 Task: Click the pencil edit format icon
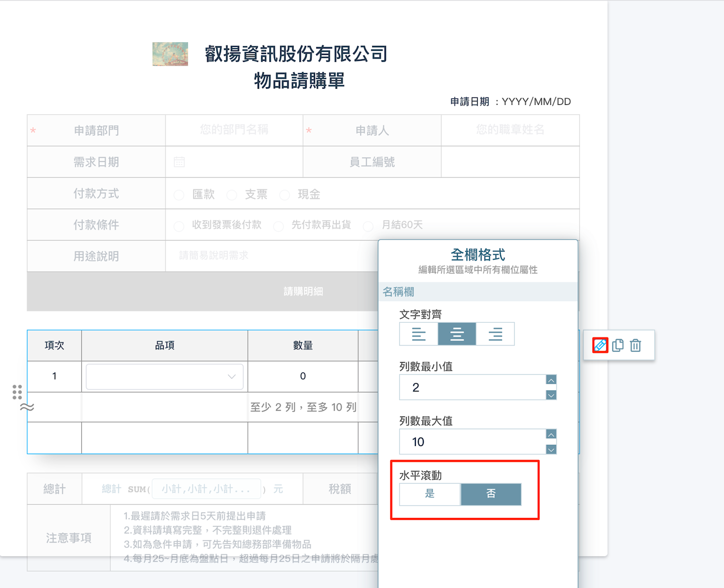[600, 345]
